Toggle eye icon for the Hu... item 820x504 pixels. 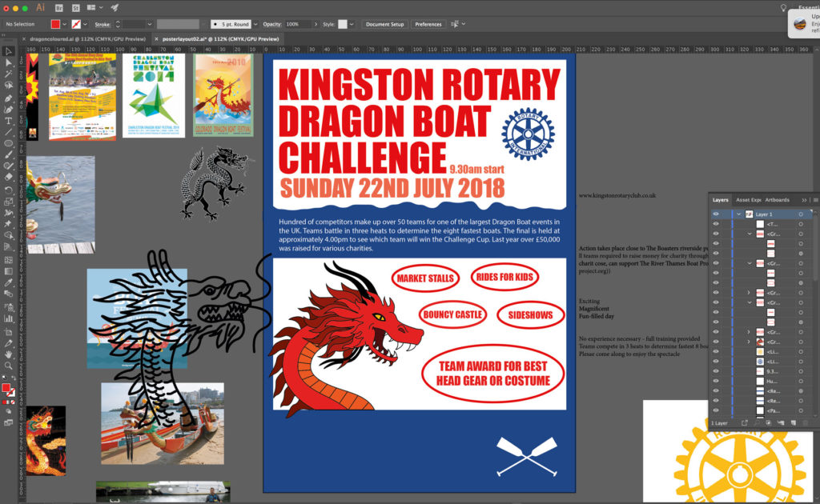pos(716,382)
